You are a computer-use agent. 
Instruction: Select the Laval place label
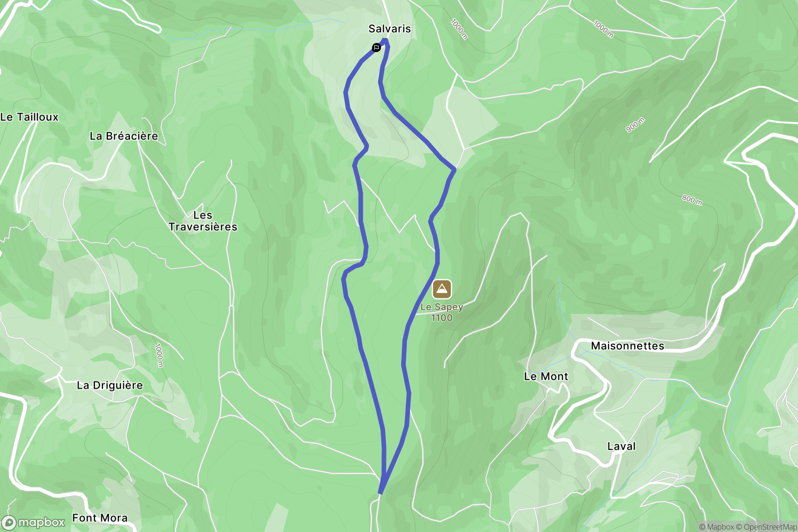621,446
